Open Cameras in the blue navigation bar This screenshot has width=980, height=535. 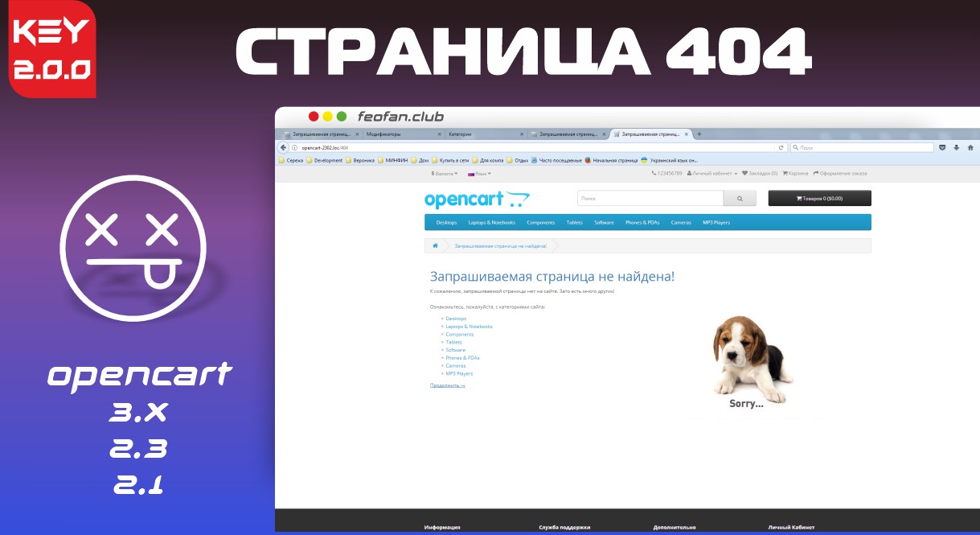tap(681, 222)
